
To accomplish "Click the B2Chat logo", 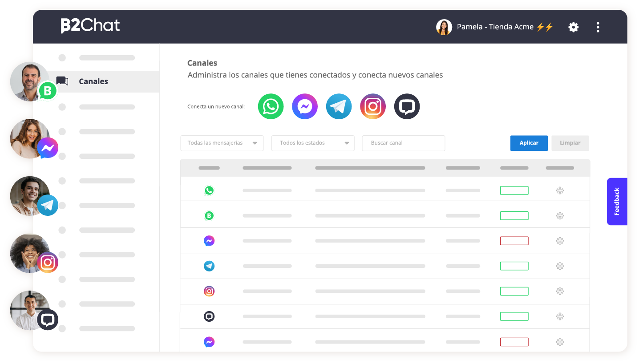I will coord(90,26).
